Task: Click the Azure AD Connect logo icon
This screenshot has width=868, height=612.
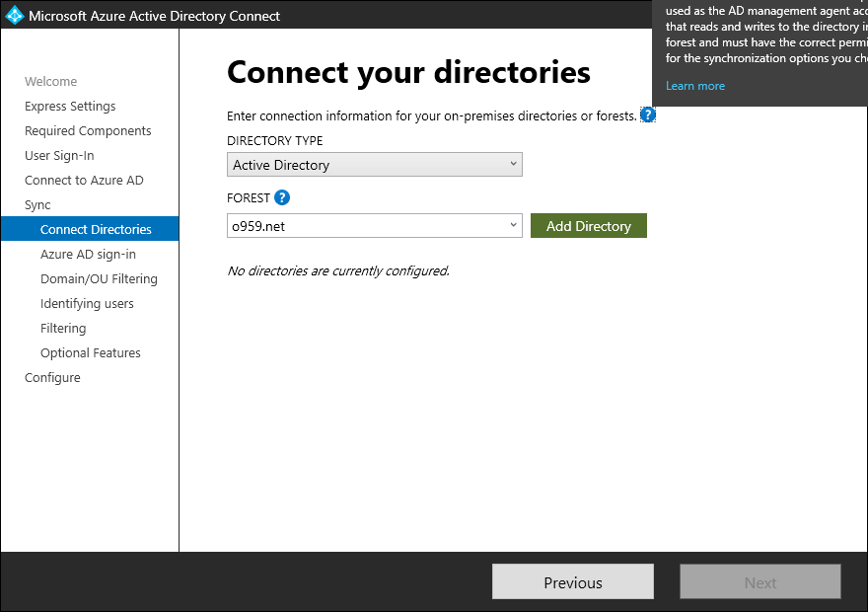Action: 14,15
